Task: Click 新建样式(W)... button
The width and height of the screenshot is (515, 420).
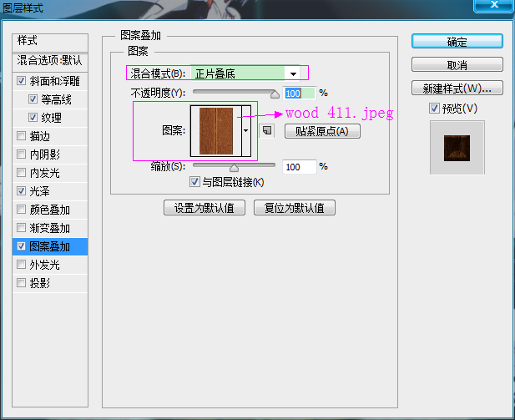Action: (x=457, y=88)
